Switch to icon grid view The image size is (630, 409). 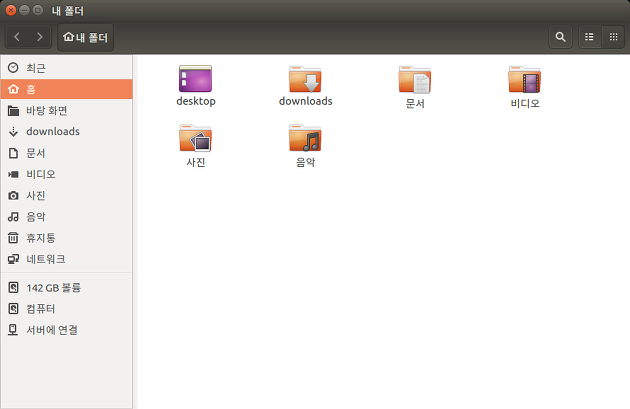(x=613, y=37)
